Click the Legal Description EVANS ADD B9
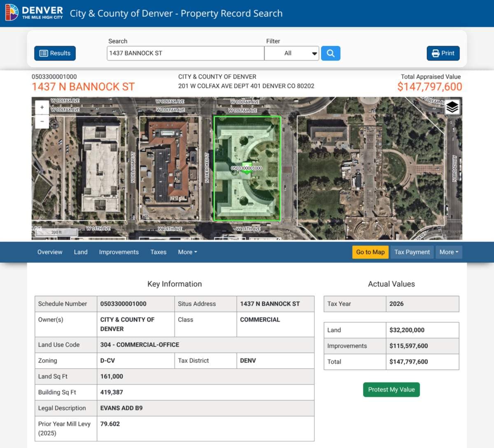Screen dimensions: 494x448 pos(121,408)
